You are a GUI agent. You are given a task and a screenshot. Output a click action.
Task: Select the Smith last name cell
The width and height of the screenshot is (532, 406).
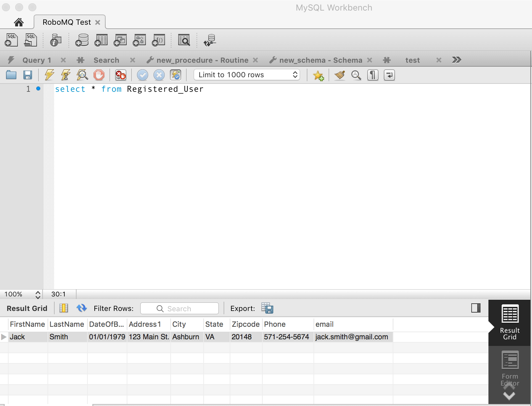tap(67, 337)
